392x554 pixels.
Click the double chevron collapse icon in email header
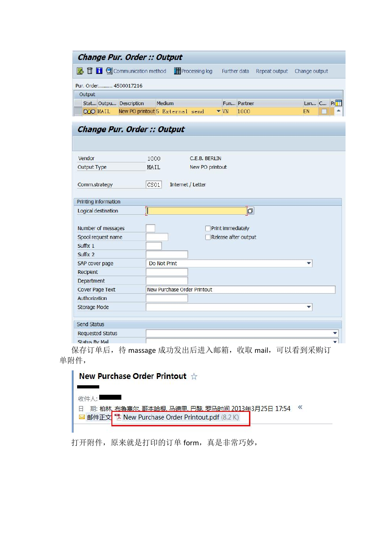[x=300, y=407]
